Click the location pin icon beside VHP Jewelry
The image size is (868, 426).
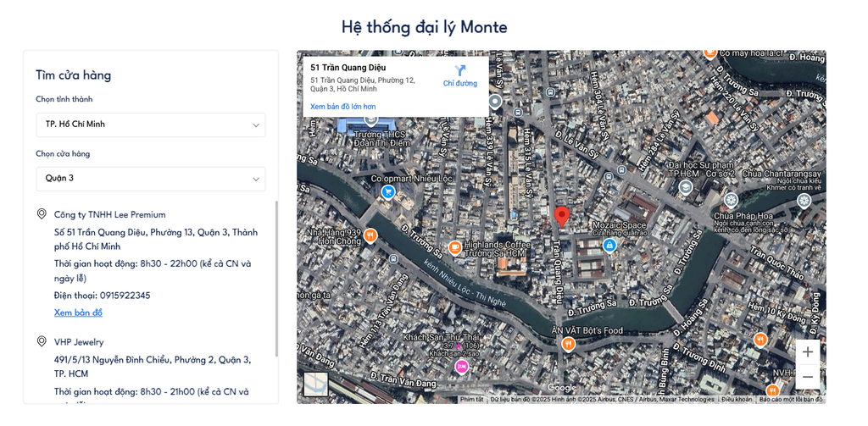click(x=42, y=341)
